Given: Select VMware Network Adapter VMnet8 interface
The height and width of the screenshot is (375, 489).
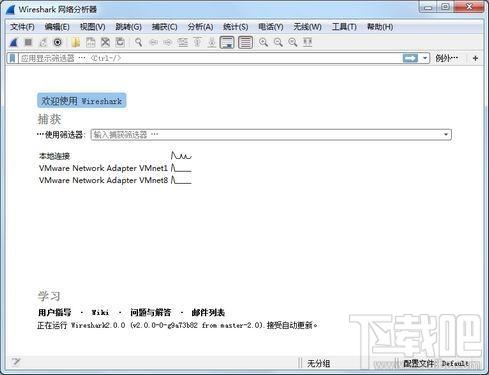Looking at the screenshot, I should (103, 180).
